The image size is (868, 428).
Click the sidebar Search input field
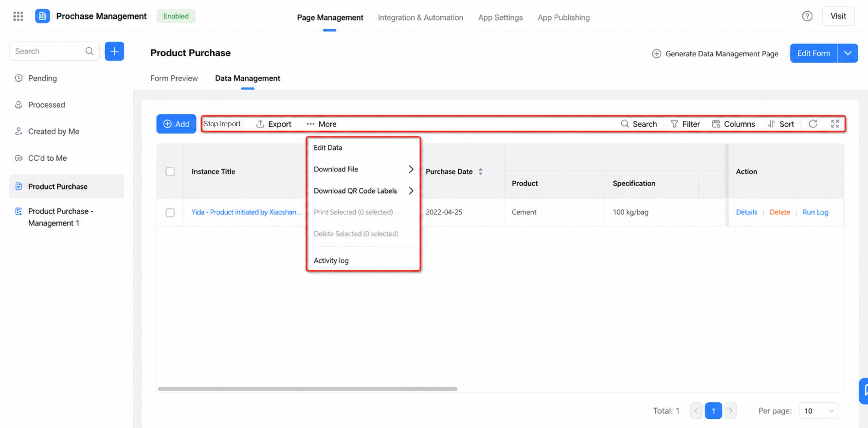[49, 51]
